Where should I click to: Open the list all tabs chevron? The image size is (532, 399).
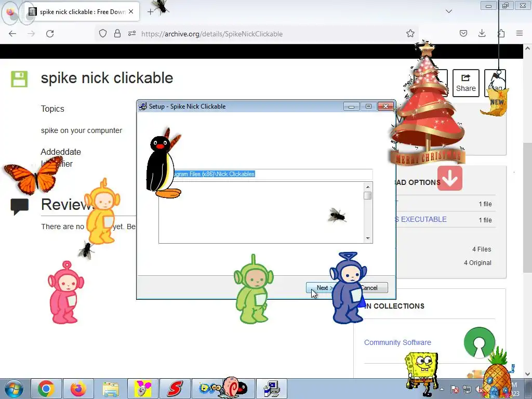click(448, 11)
